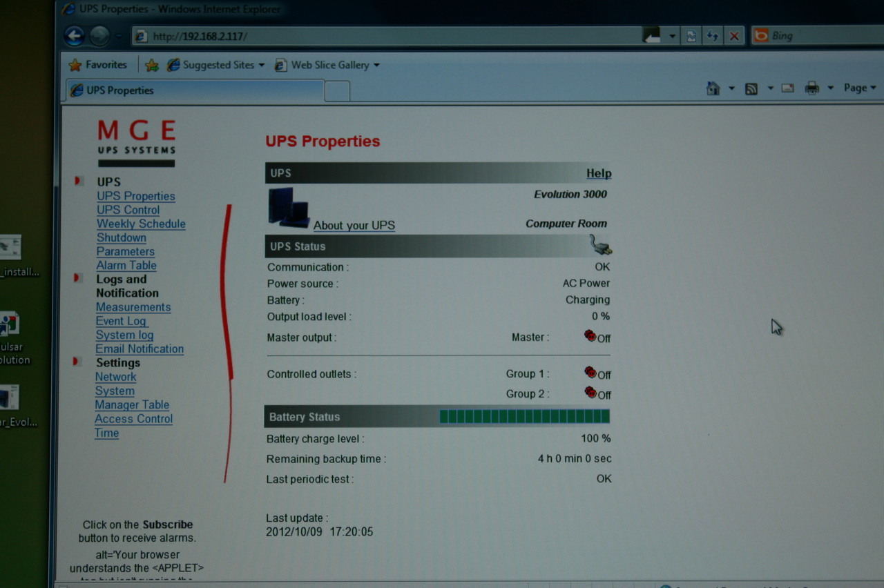Click the AC Power value
Image resolution: width=884 pixels, height=588 pixels.
click(586, 283)
